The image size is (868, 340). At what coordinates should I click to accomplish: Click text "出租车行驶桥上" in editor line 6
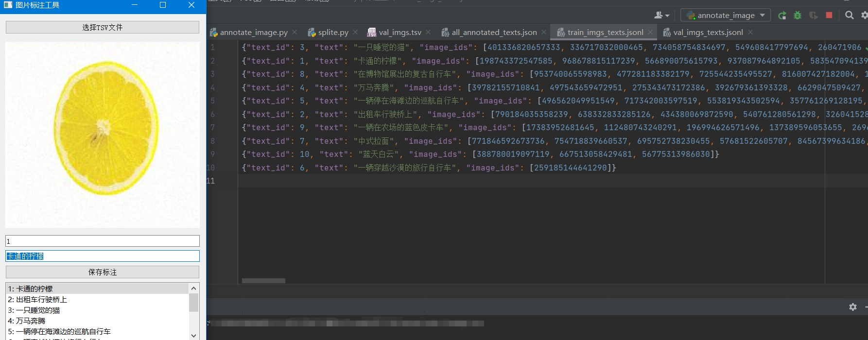(x=385, y=114)
